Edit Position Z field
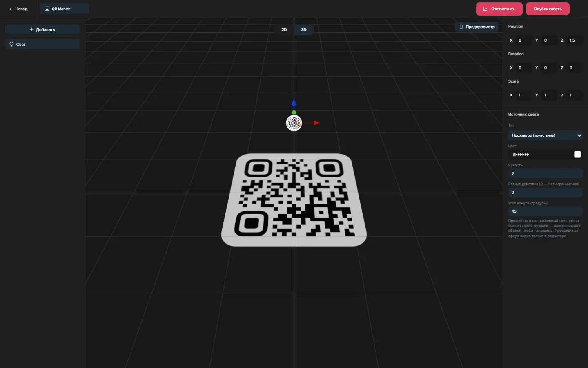588x368 pixels. tap(575, 40)
